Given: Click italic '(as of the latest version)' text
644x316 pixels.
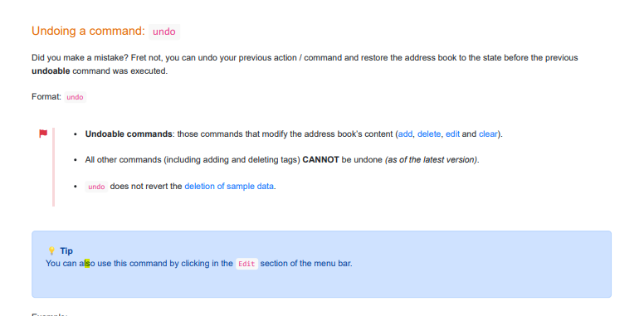Looking at the screenshot, I should [x=432, y=160].
